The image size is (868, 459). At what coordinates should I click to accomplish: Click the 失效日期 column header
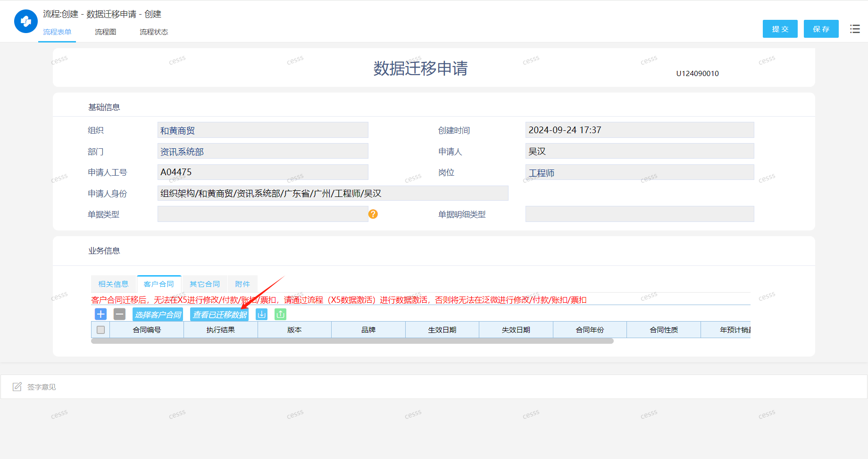516,330
